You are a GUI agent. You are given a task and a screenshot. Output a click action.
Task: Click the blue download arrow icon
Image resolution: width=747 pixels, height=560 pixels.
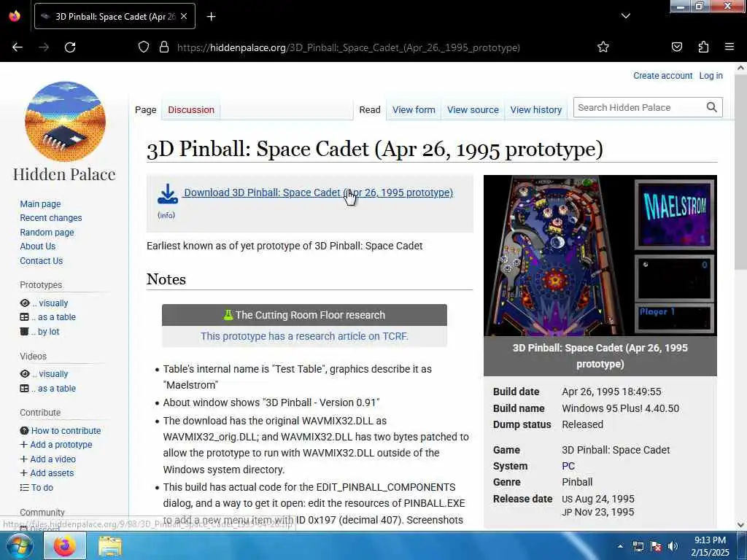(x=167, y=194)
